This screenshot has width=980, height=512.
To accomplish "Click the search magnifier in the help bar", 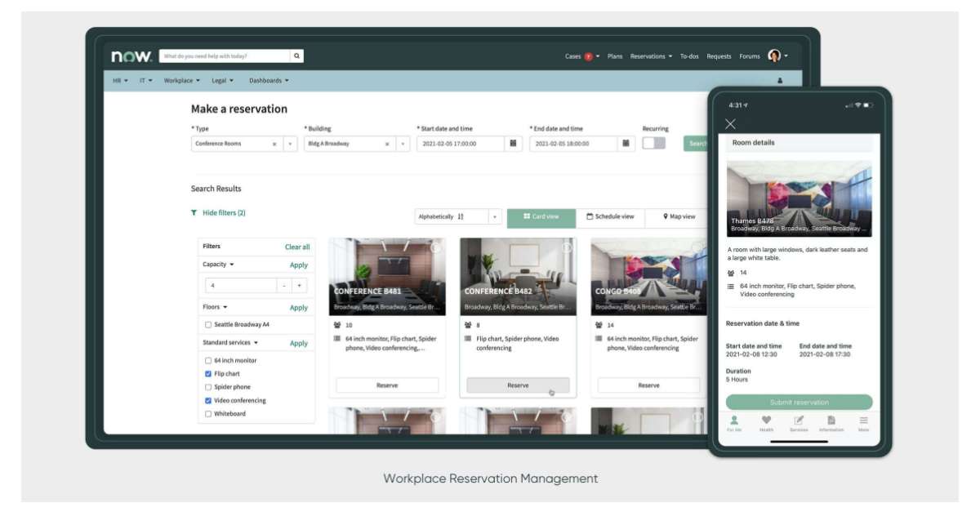I will click(296, 56).
